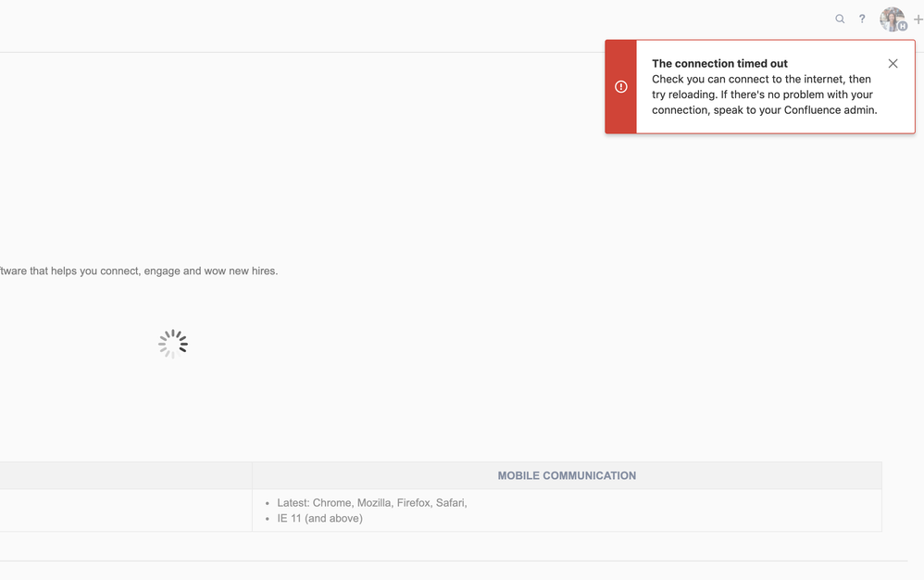Select the "Latest: Chrome, Mozilla, Firefox, Safari," line
The height and width of the screenshot is (580, 924).
point(372,503)
